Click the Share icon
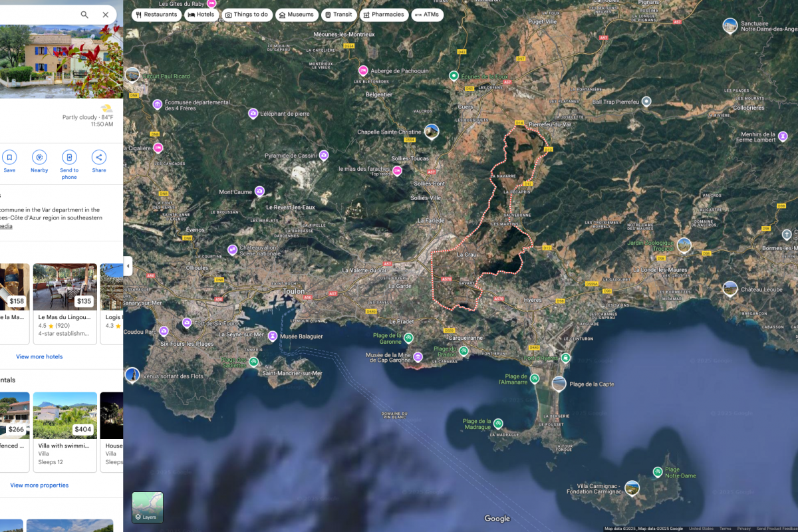This screenshot has width=798, height=532. 98,158
